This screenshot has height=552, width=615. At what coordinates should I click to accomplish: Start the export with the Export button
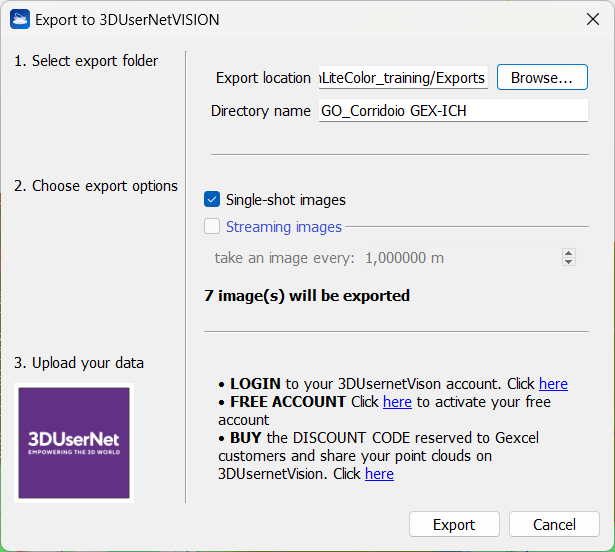[454, 525]
